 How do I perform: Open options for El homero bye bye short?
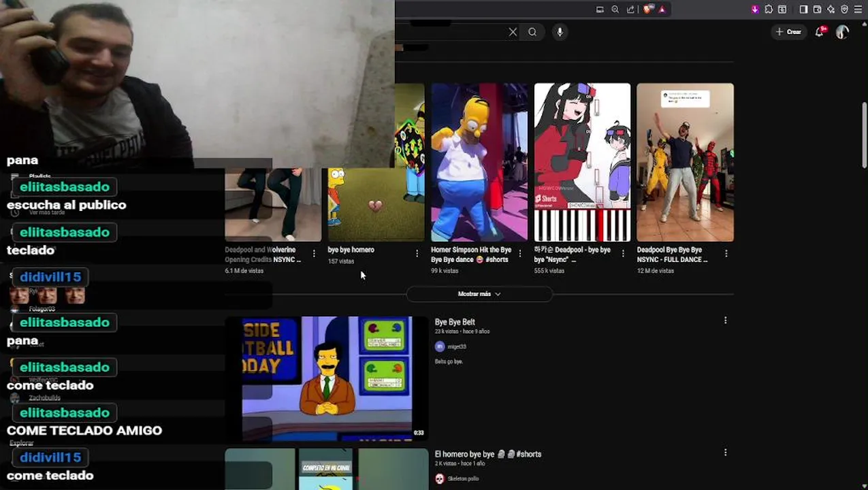click(x=725, y=453)
